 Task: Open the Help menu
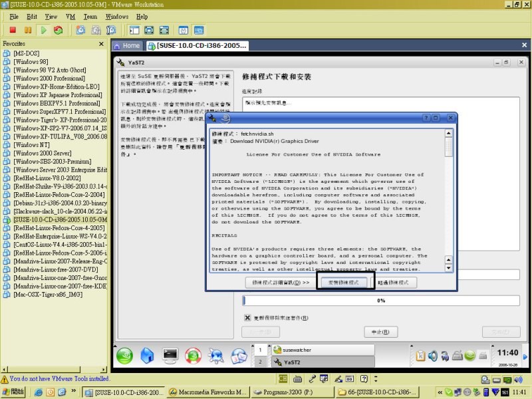point(142,17)
